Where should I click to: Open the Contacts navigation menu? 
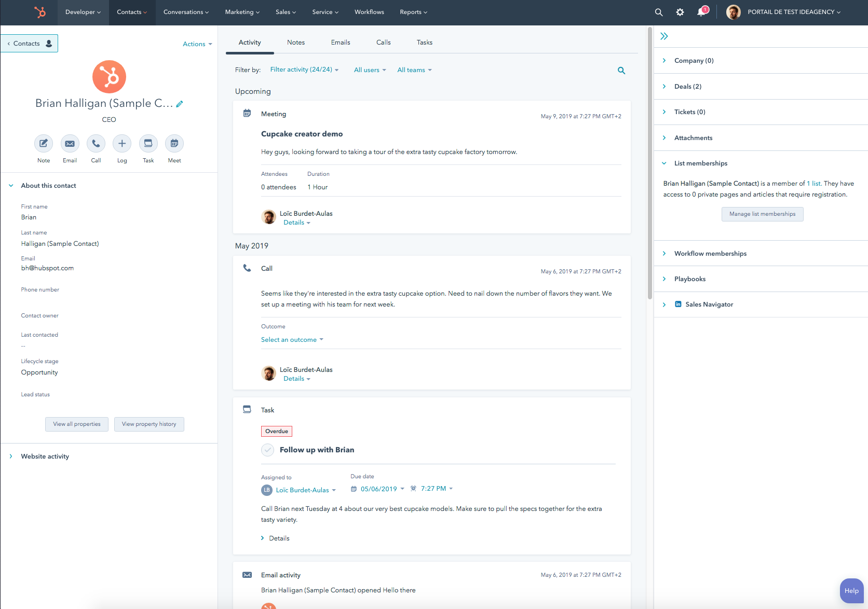coord(132,12)
